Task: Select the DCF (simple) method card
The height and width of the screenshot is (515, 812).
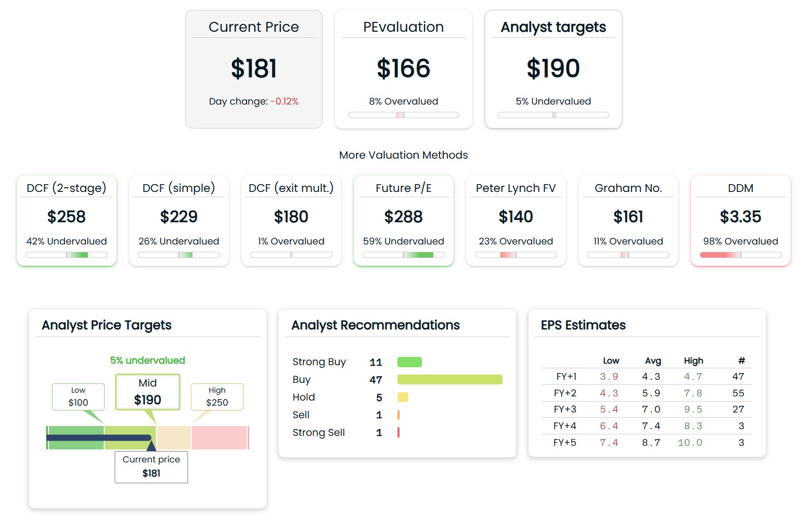Action: coord(179,220)
